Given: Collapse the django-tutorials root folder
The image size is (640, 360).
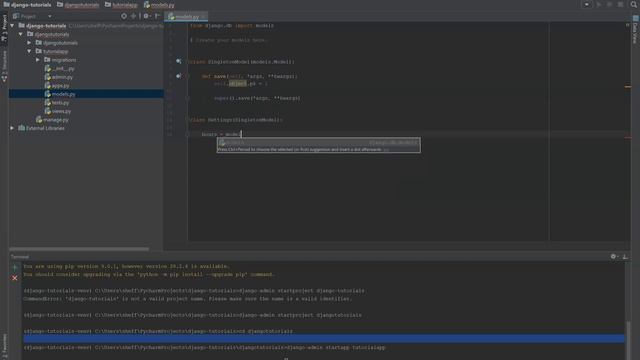Looking at the screenshot, I should 12,26.
